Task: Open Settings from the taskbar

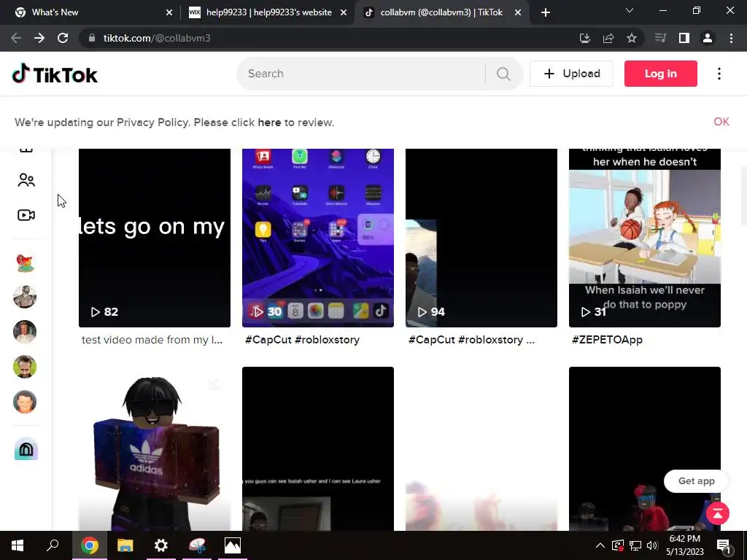Action: coord(161,545)
